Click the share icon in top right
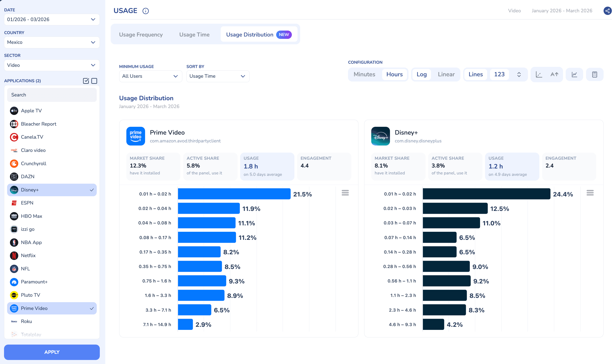 click(x=607, y=11)
